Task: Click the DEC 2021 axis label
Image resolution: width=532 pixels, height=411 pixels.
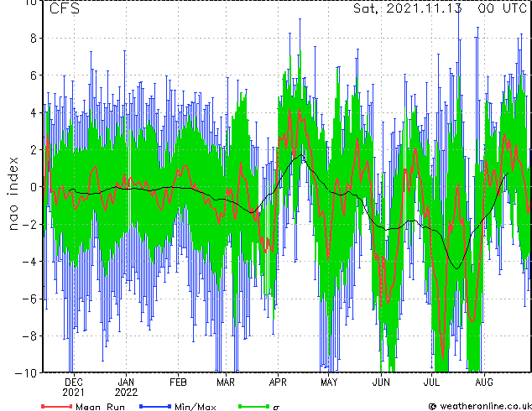Action: [73, 388]
